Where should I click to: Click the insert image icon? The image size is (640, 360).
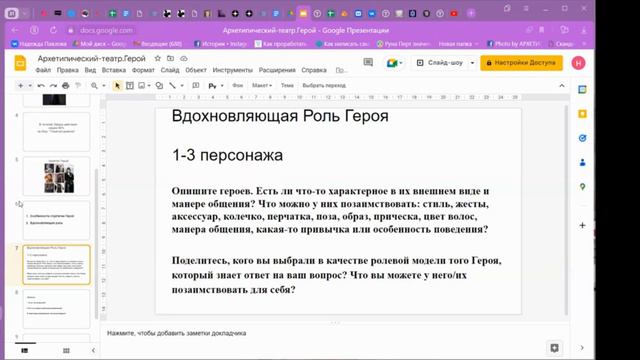[x=142, y=86]
